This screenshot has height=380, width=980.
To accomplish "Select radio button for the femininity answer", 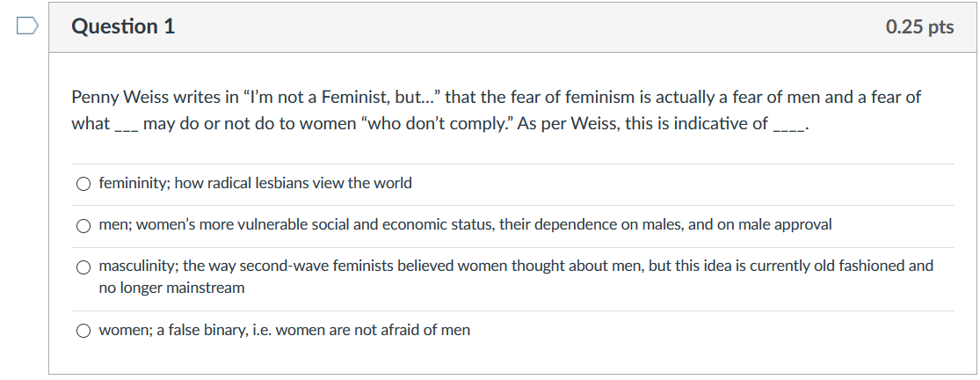I will 83,184.
